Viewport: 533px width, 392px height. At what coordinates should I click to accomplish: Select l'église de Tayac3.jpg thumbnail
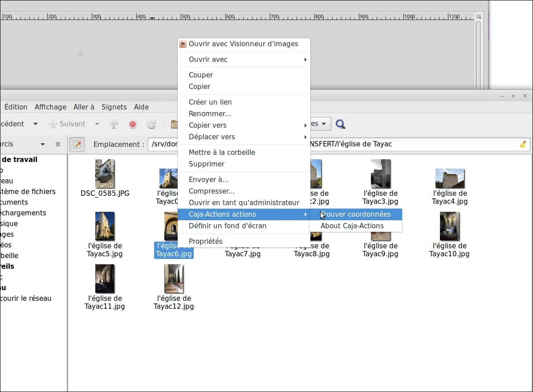[x=381, y=174]
